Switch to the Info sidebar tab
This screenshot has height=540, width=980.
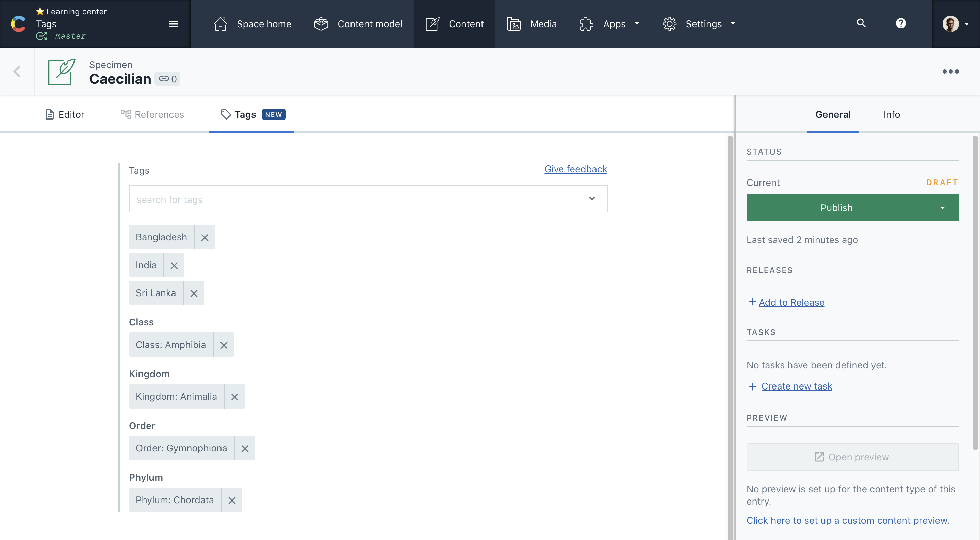tap(892, 114)
